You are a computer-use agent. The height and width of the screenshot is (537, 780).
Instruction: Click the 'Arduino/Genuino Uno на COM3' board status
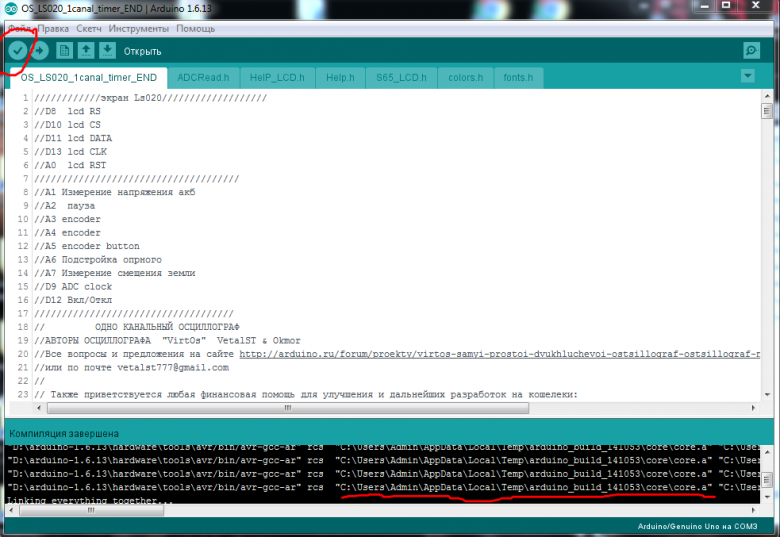pyautogui.click(x=697, y=526)
